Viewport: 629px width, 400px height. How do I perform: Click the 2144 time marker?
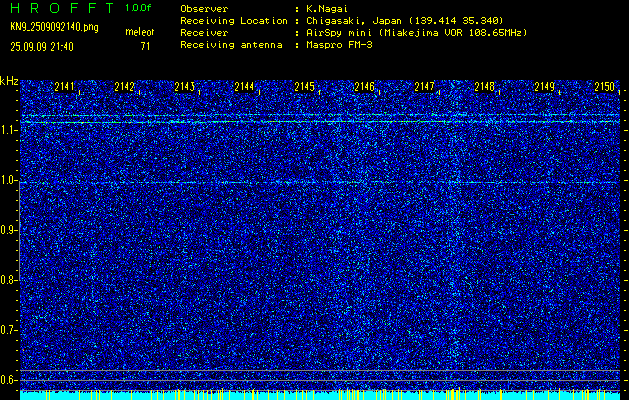[245, 87]
